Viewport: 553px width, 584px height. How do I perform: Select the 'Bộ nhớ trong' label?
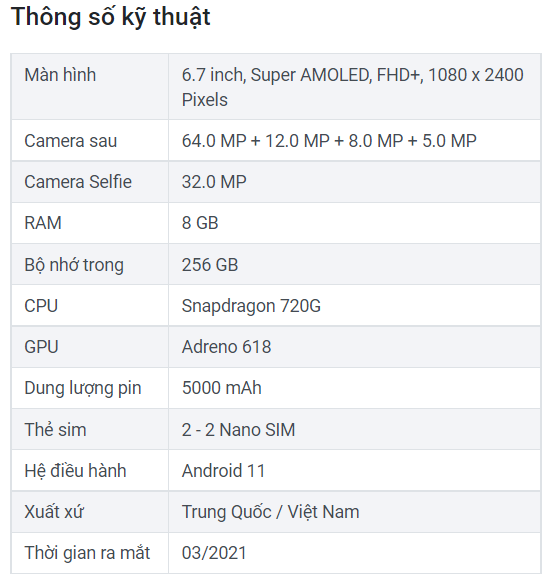[x=74, y=265]
